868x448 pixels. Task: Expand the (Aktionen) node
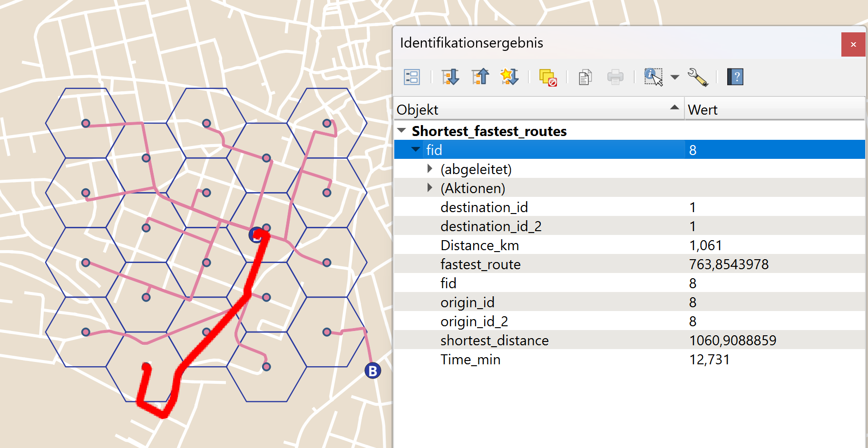430,188
